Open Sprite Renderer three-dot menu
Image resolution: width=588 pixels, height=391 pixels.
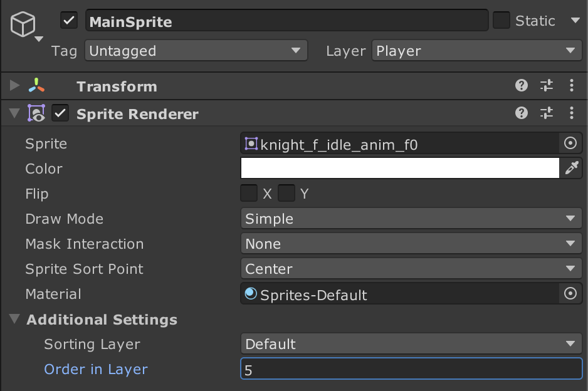(572, 113)
